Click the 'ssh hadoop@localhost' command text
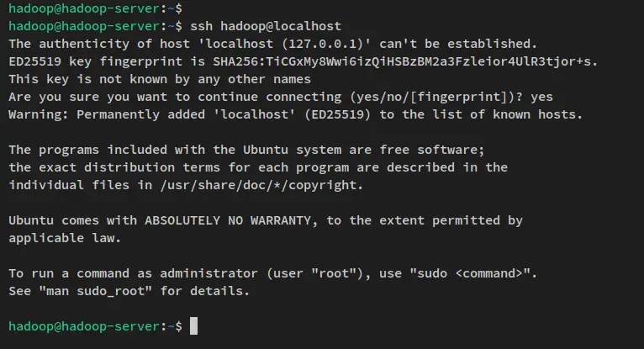Image resolution: width=644 pixels, height=349 pixels. pyautogui.click(x=266, y=26)
